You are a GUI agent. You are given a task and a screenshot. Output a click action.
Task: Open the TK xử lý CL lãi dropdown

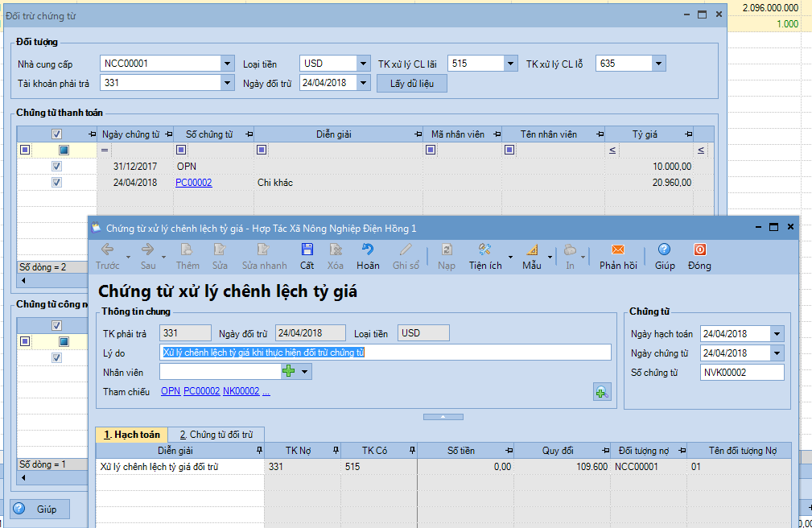point(510,64)
